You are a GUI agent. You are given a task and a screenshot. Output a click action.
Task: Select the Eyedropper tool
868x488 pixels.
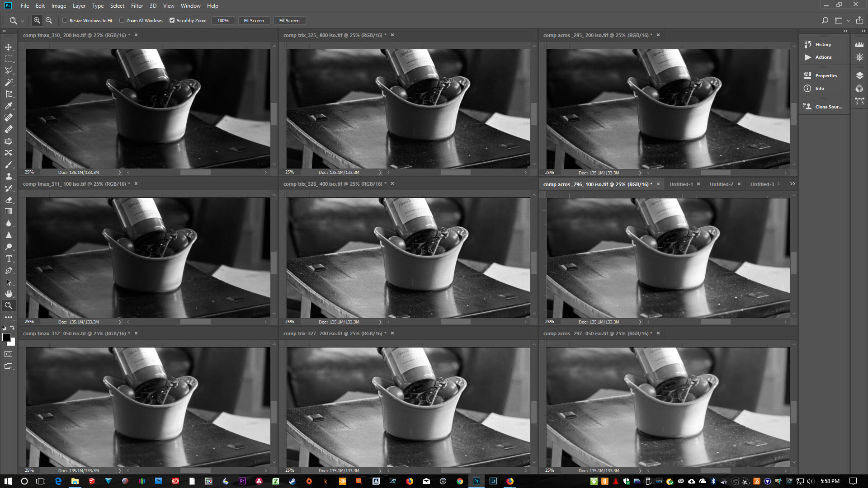(9, 106)
